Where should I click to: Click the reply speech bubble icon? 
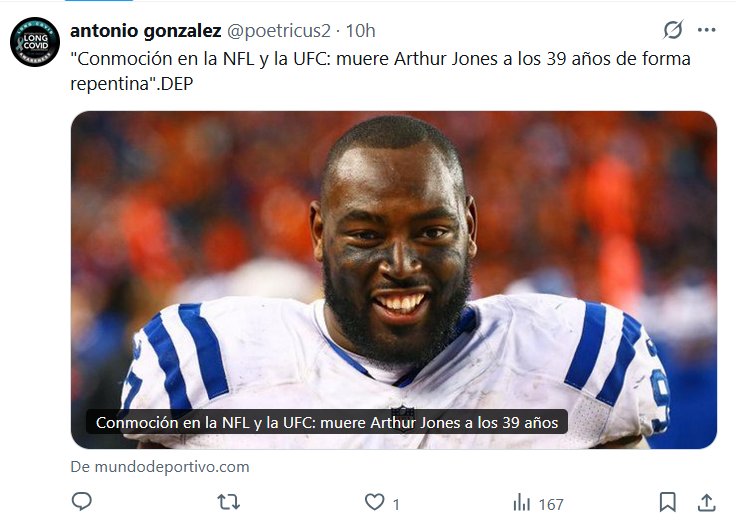click(x=82, y=502)
